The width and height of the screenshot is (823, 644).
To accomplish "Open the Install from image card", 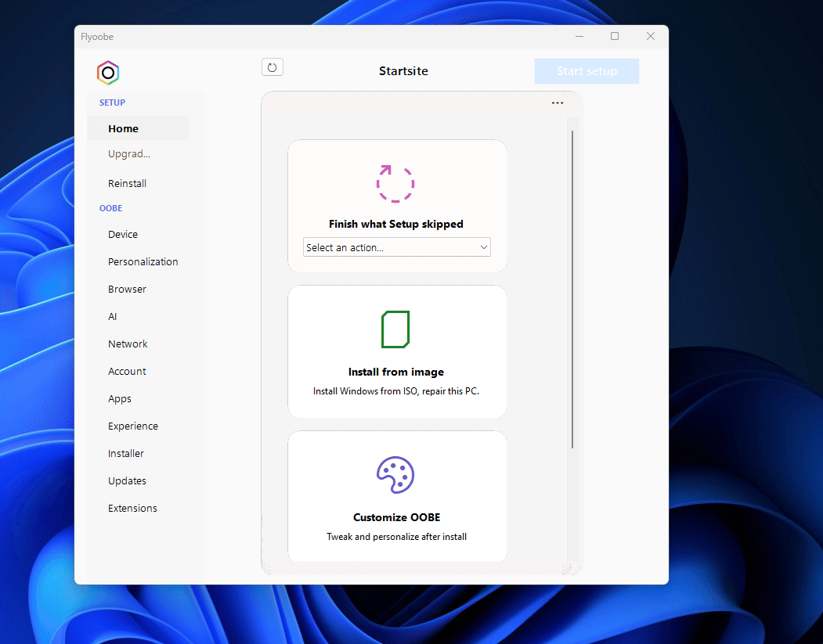I will point(396,372).
